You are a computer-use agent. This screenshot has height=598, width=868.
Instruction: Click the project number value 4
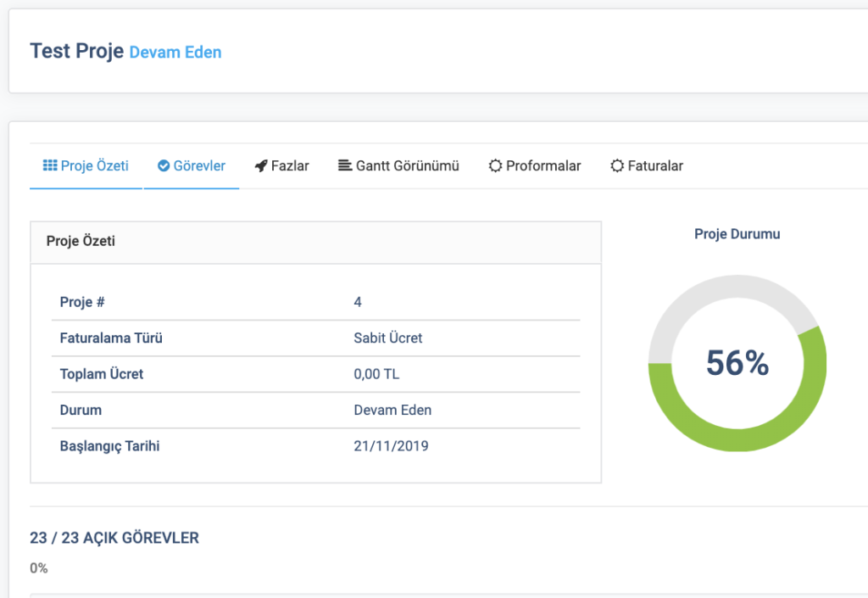[358, 302]
